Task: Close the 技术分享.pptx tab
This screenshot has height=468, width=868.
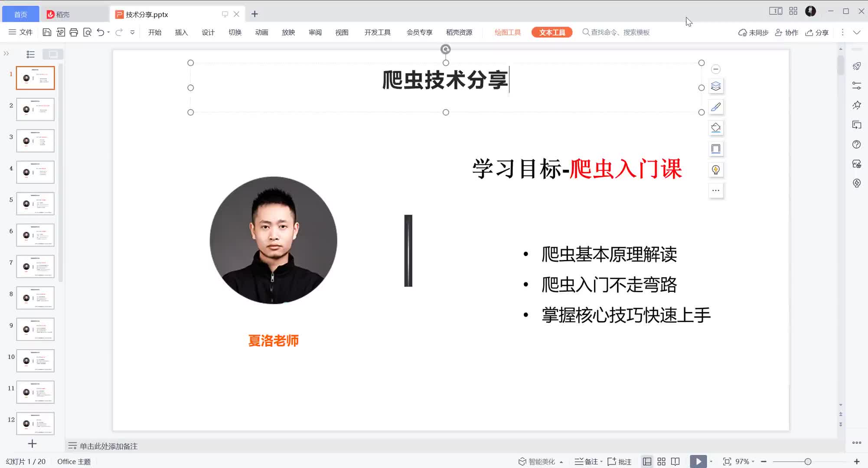Action: [236, 14]
